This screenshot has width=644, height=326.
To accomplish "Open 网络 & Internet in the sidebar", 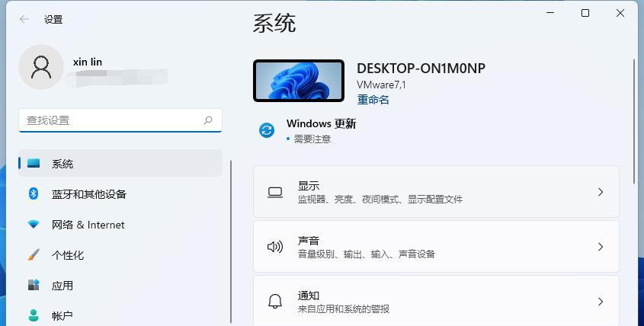I will point(120,225).
